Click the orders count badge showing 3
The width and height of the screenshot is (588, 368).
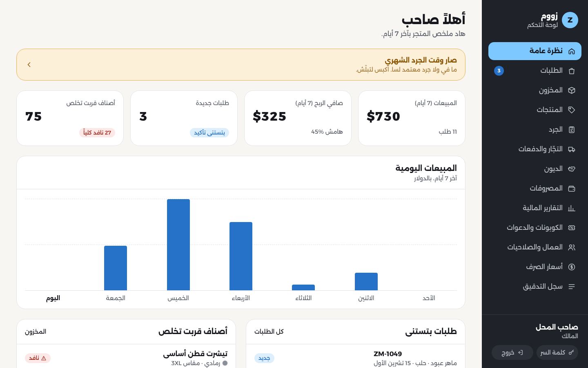point(499,71)
